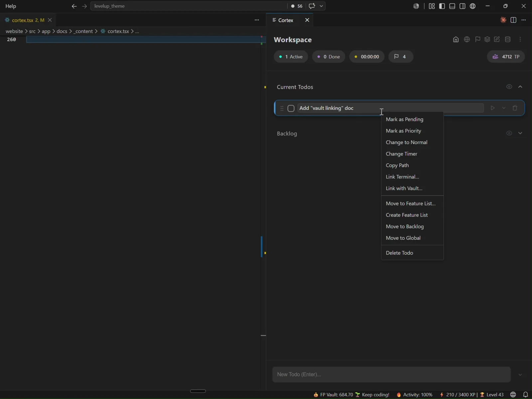Viewport: 532px width, 399px height.
Task: Open the 4712 TP points badge
Action: [506, 57]
